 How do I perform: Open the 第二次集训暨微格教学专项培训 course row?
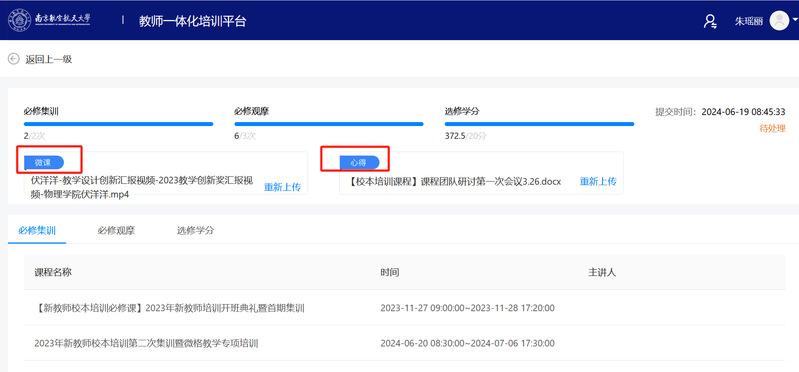[405, 343]
